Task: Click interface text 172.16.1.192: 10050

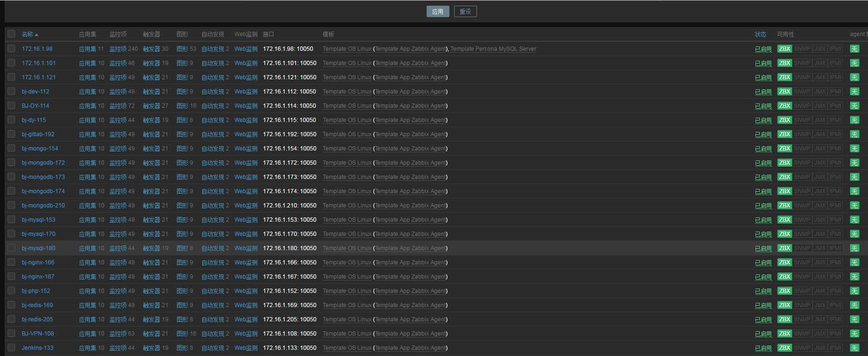Action: click(x=289, y=134)
